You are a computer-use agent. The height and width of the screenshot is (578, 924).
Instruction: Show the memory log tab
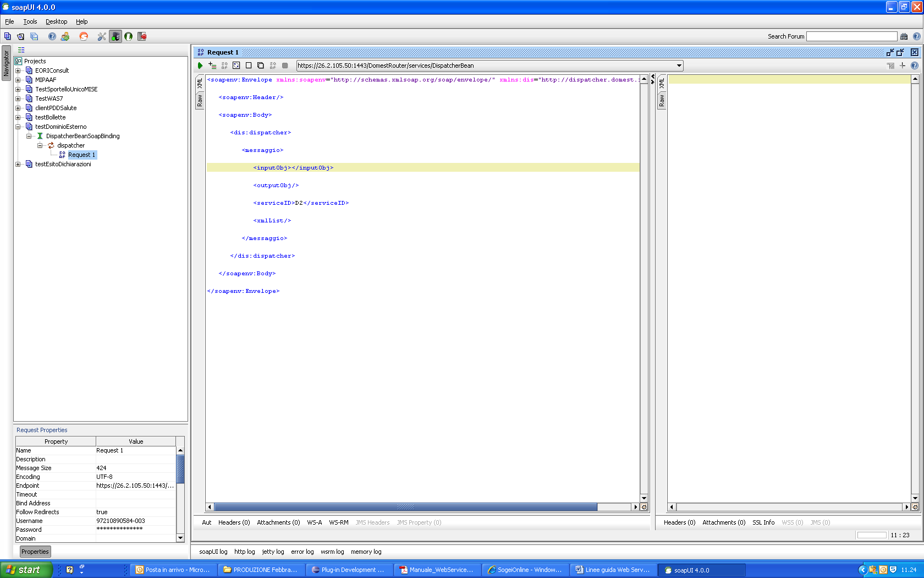[x=366, y=552]
